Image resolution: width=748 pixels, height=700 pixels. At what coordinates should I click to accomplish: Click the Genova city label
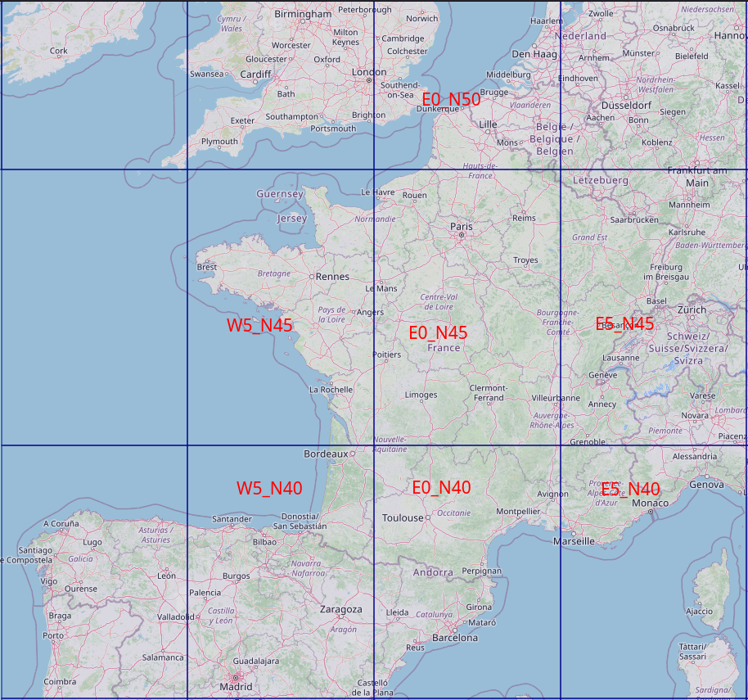coord(707,485)
